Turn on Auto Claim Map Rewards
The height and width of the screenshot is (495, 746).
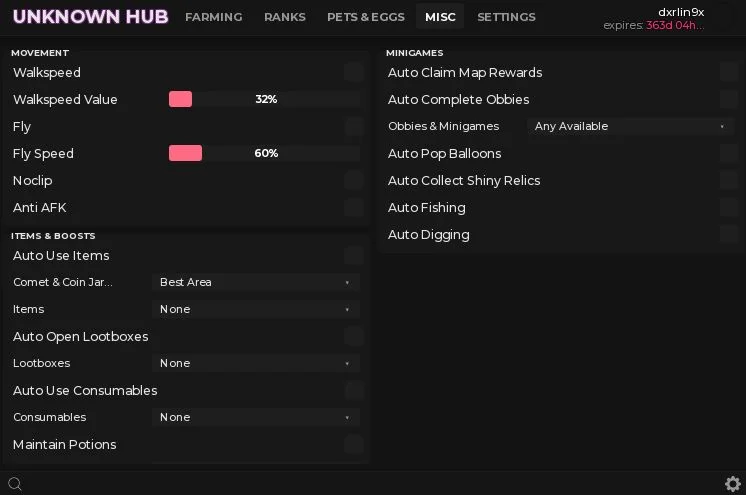click(728, 72)
